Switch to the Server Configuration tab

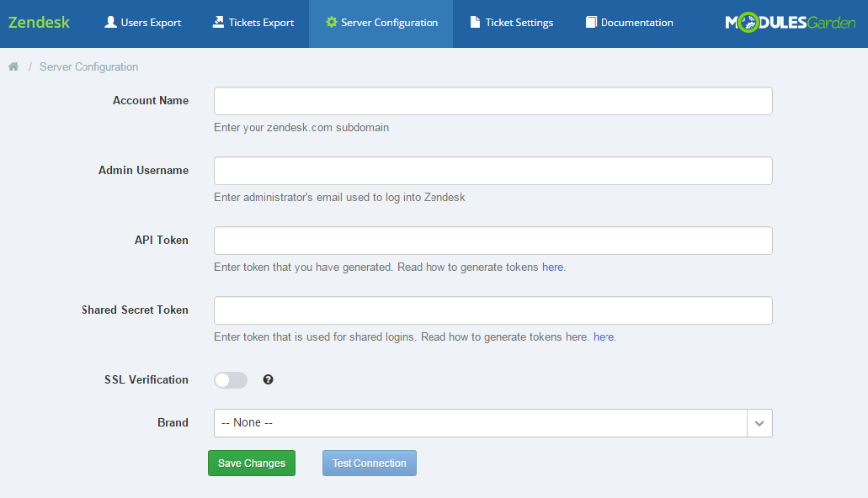(381, 23)
